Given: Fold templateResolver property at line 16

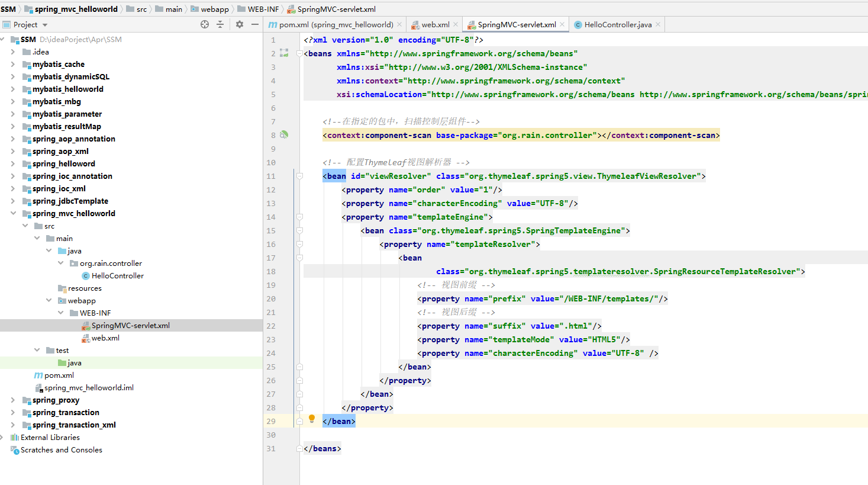Looking at the screenshot, I should (299, 244).
